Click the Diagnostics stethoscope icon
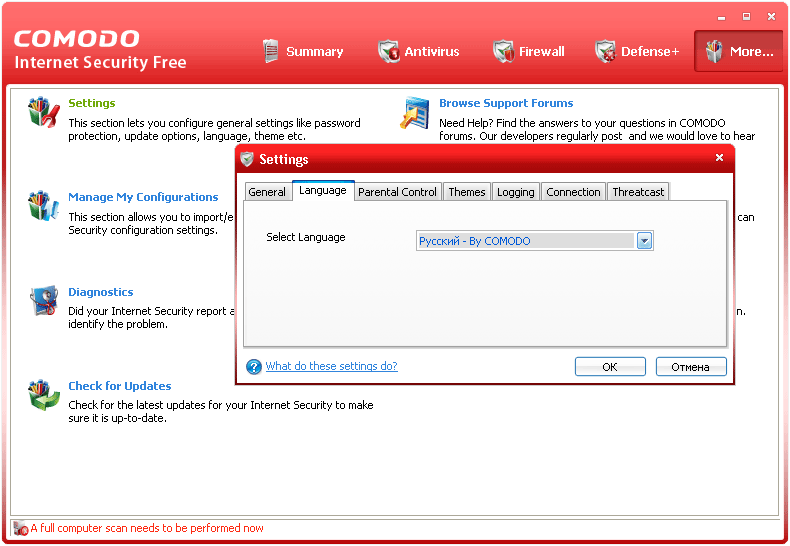 click(x=44, y=301)
